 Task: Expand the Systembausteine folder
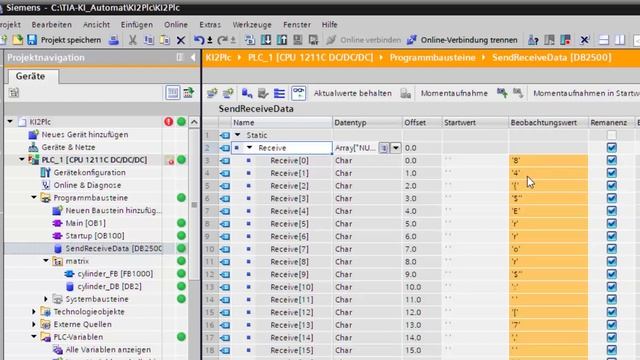(x=46, y=299)
